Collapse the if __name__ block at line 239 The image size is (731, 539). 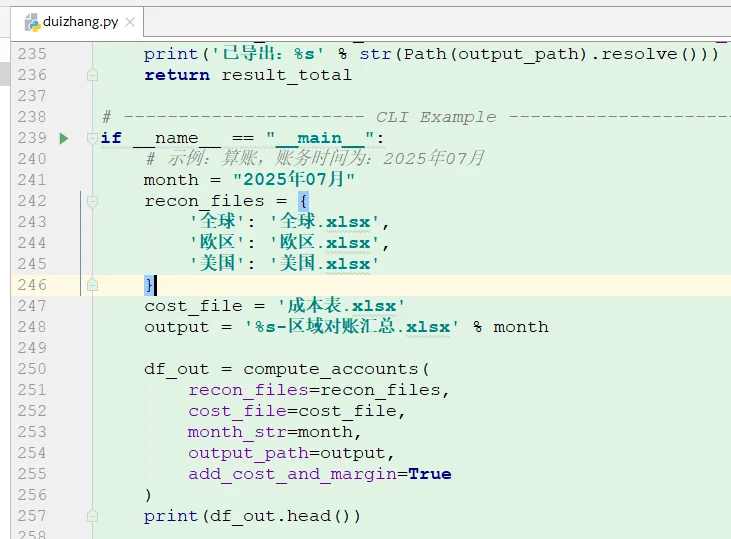92,138
